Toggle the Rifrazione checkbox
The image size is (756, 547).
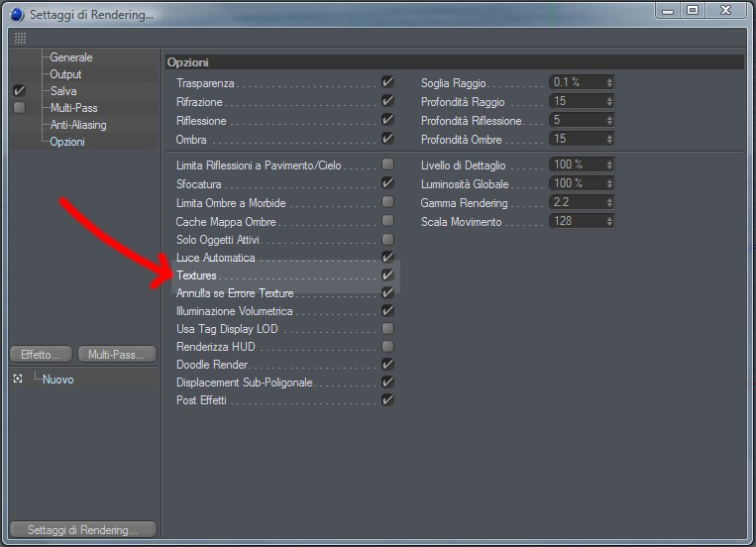click(387, 101)
